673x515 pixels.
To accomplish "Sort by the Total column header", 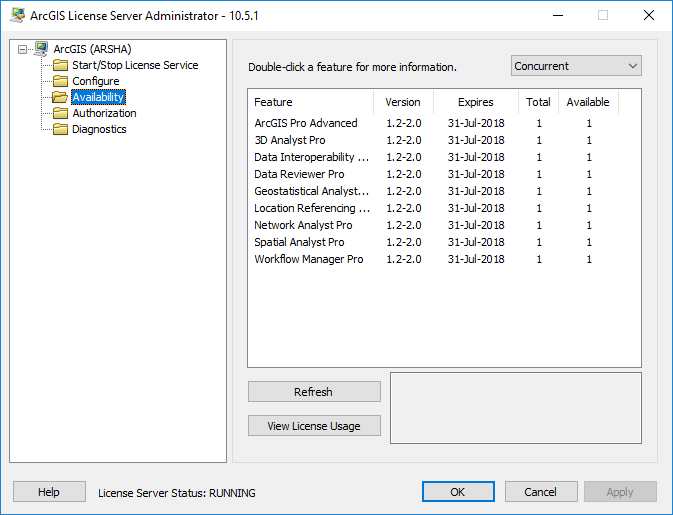I will (x=539, y=102).
